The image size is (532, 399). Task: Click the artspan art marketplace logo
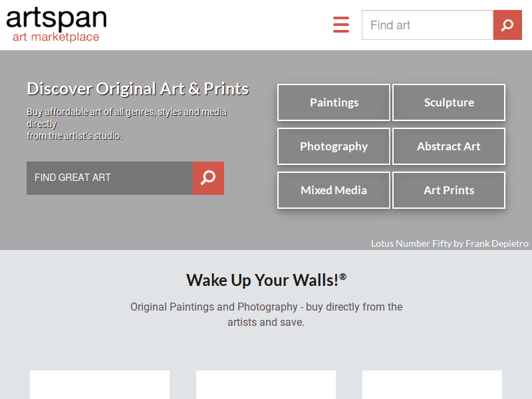click(x=56, y=24)
